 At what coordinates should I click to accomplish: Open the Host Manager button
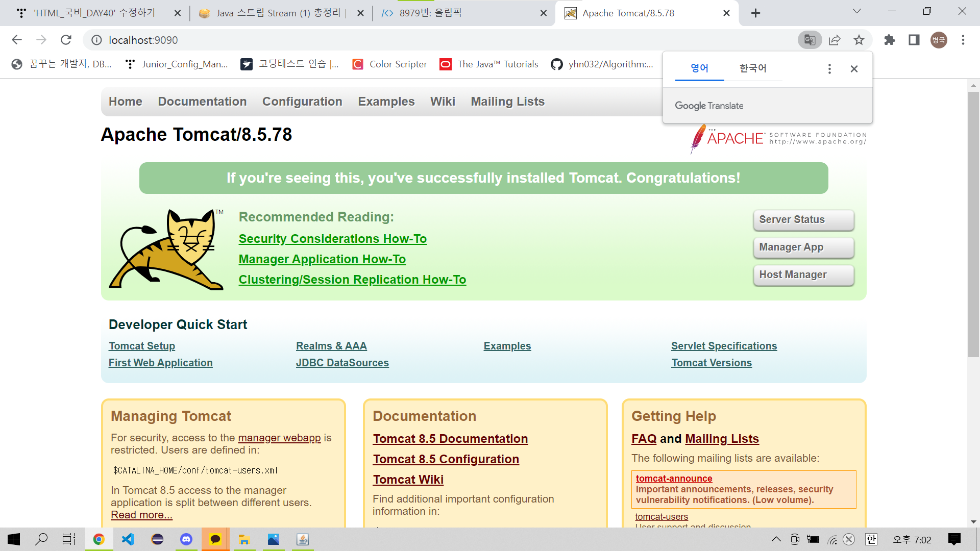click(803, 275)
